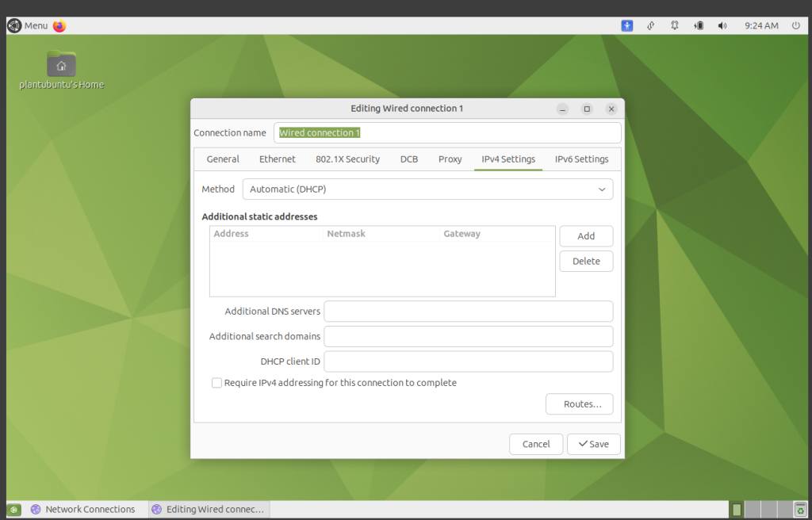Enable Require IPv4 addressing checkbox

tap(216, 383)
